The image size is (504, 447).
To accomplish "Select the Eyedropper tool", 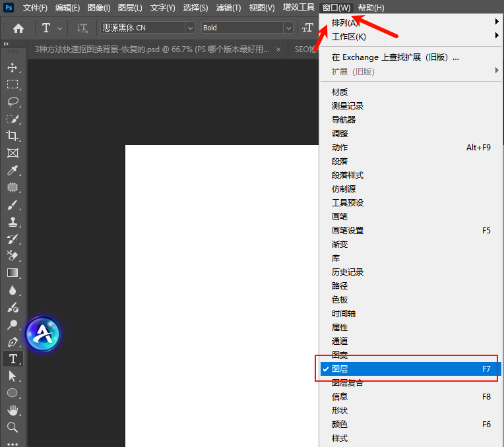I will pyautogui.click(x=13, y=170).
